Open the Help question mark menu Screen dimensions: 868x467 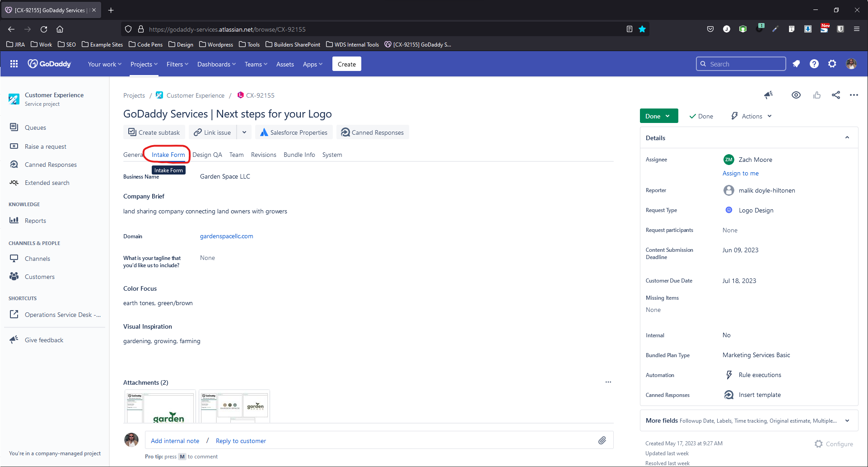tap(814, 64)
